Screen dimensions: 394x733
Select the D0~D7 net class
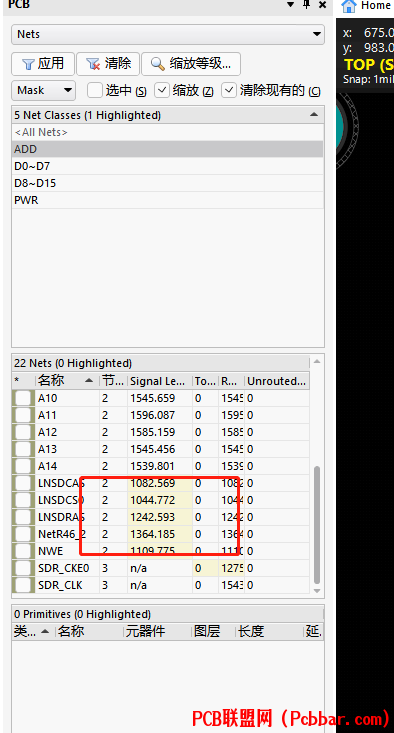167,166
